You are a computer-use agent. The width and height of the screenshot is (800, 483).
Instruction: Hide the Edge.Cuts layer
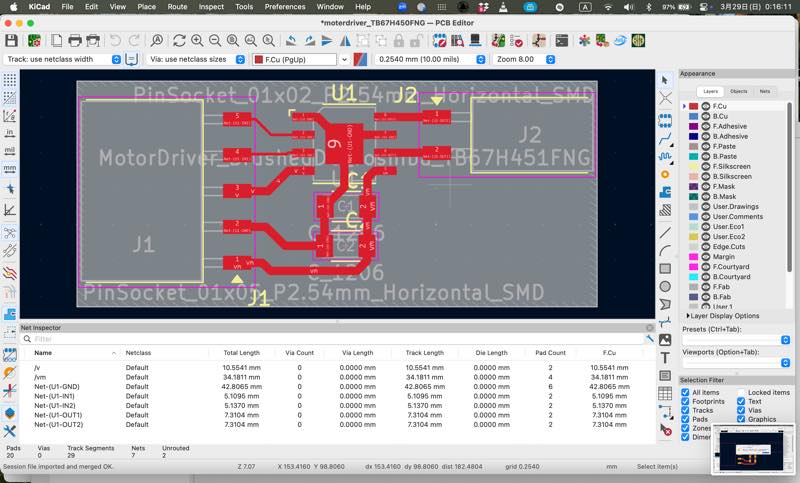click(706, 246)
